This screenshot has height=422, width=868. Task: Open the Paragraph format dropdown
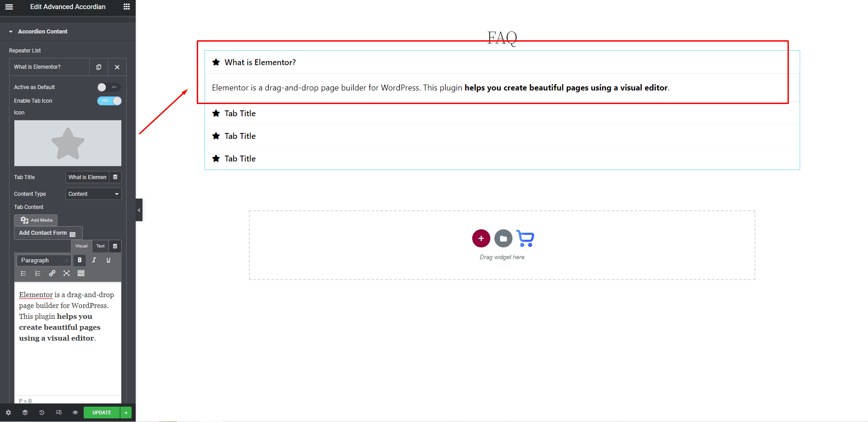click(44, 261)
